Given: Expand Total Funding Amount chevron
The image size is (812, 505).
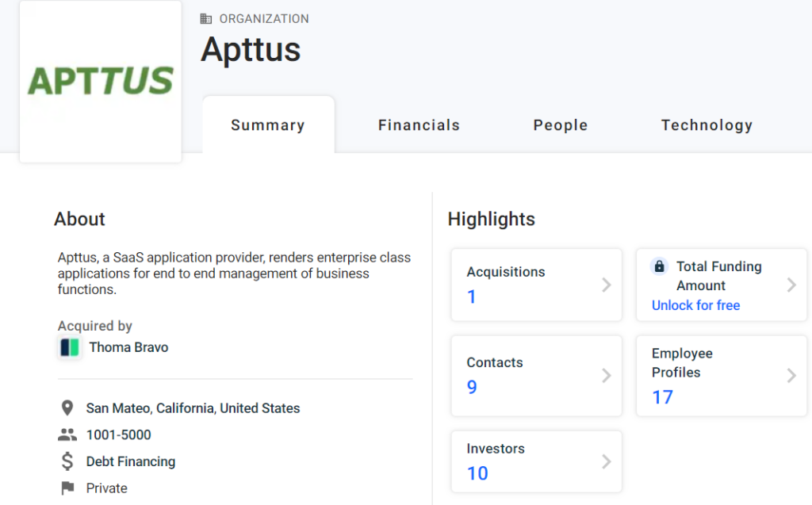Looking at the screenshot, I should pyautogui.click(x=791, y=285).
